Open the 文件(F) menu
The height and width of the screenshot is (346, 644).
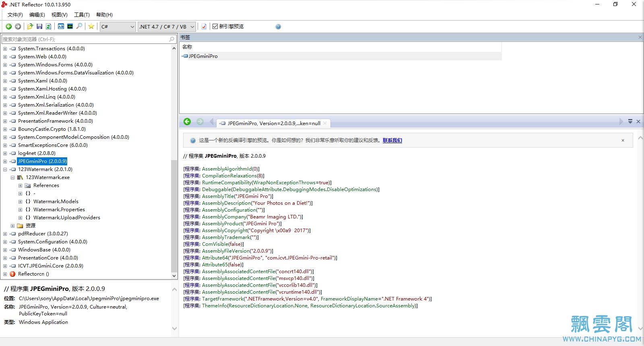[15, 15]
